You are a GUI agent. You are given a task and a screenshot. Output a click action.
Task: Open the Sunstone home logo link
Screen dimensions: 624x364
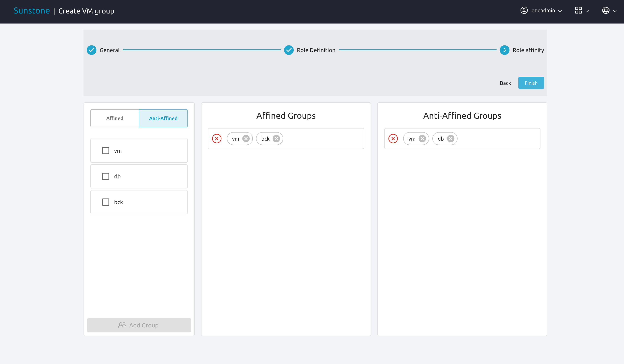pyautogui.click(x=32, y=11)
